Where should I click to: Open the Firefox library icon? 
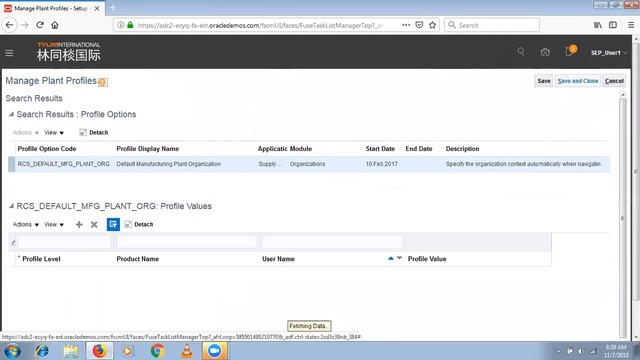[598, 25]
